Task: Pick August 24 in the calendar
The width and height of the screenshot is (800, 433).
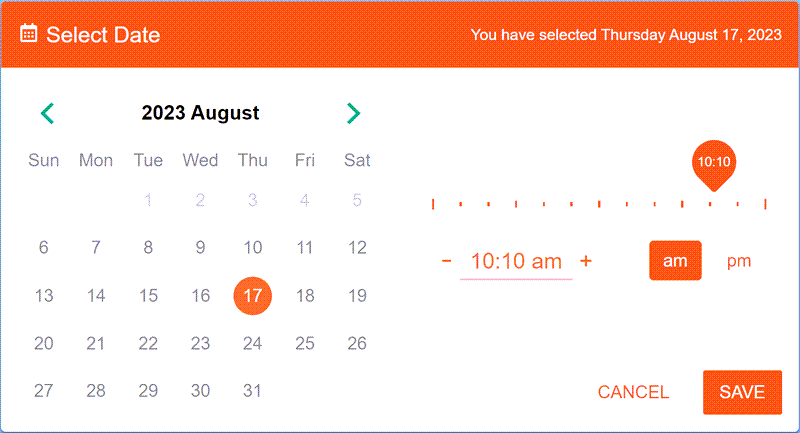Action: click(x=253, y=343)
